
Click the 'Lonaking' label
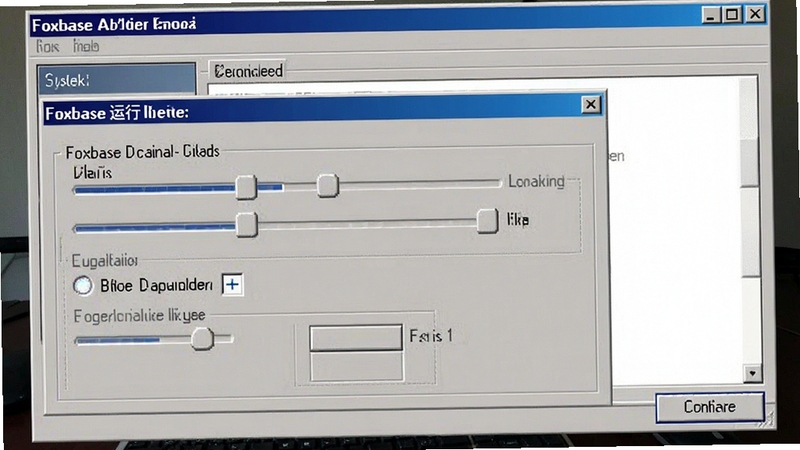pyautogui.click(x=536, y=181)
